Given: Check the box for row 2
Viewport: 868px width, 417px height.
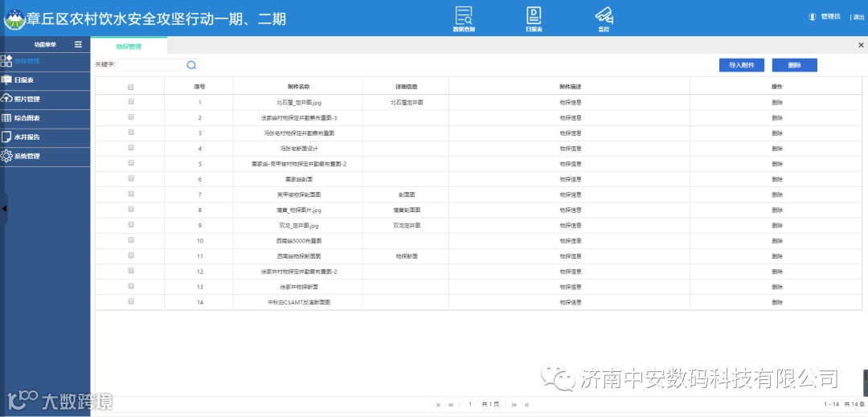Looking at the screenshot, I should click(131, 117).
